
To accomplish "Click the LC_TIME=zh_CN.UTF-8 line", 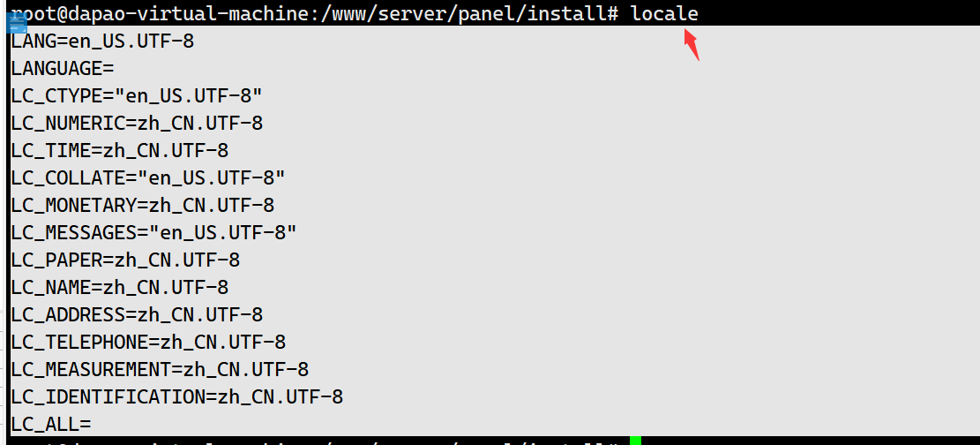I will (x=119, y=150).
